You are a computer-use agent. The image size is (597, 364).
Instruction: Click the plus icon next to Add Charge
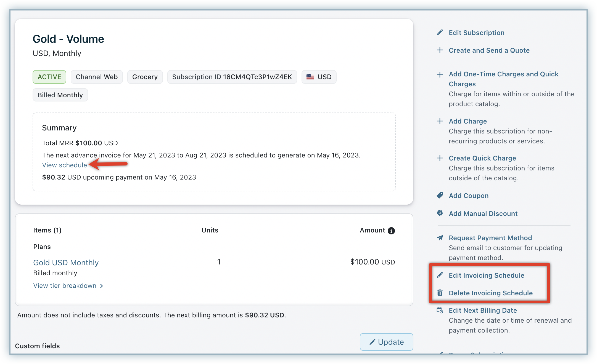point(440,121)
